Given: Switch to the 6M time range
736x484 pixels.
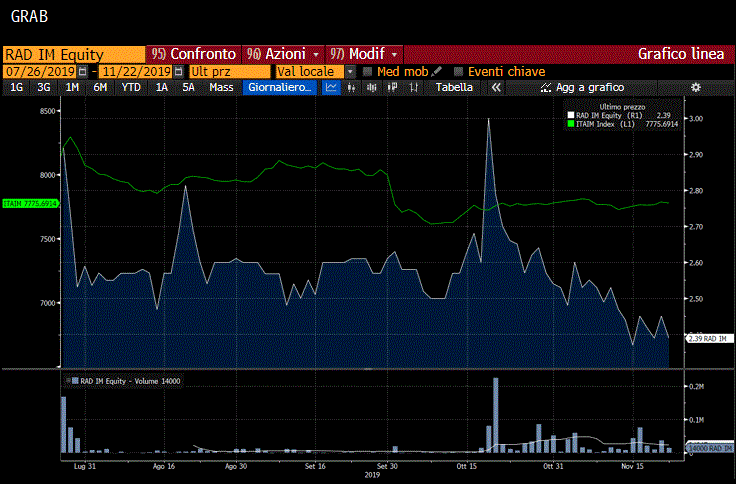Looking at the screenshot, I should coord(100,88).
